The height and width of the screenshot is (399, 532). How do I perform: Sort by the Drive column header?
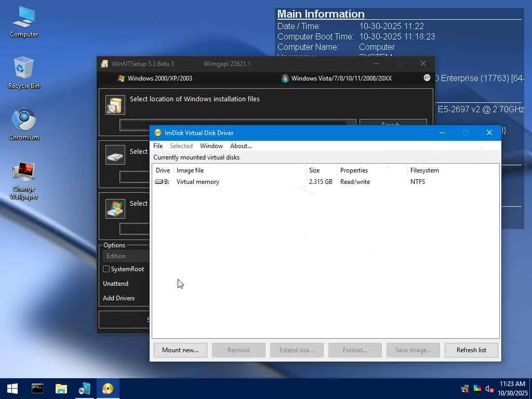click(163, 170)
